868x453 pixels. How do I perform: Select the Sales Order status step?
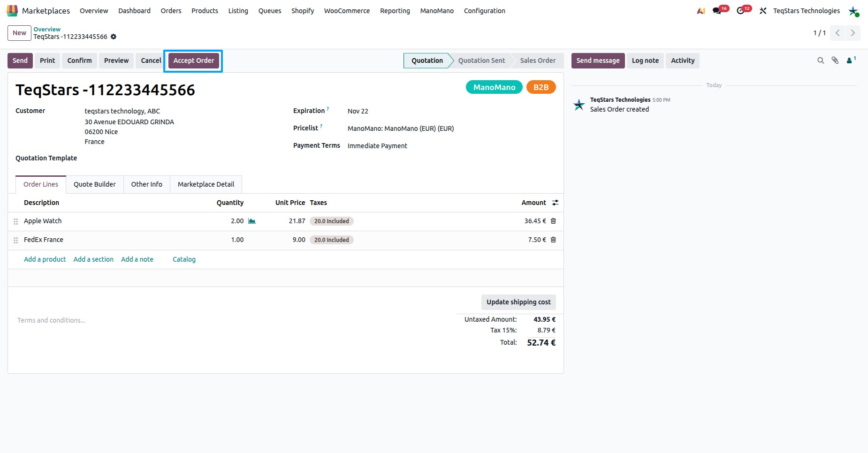pos(538,60)
